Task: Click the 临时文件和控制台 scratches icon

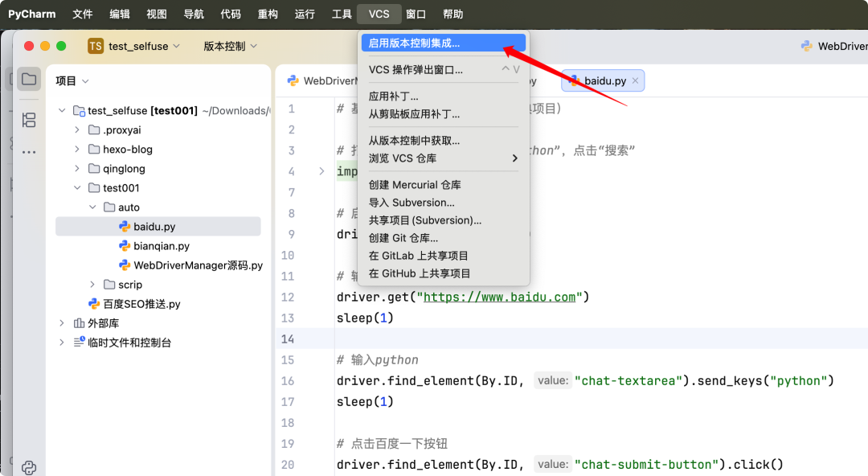Action: [x=79, y=342]
